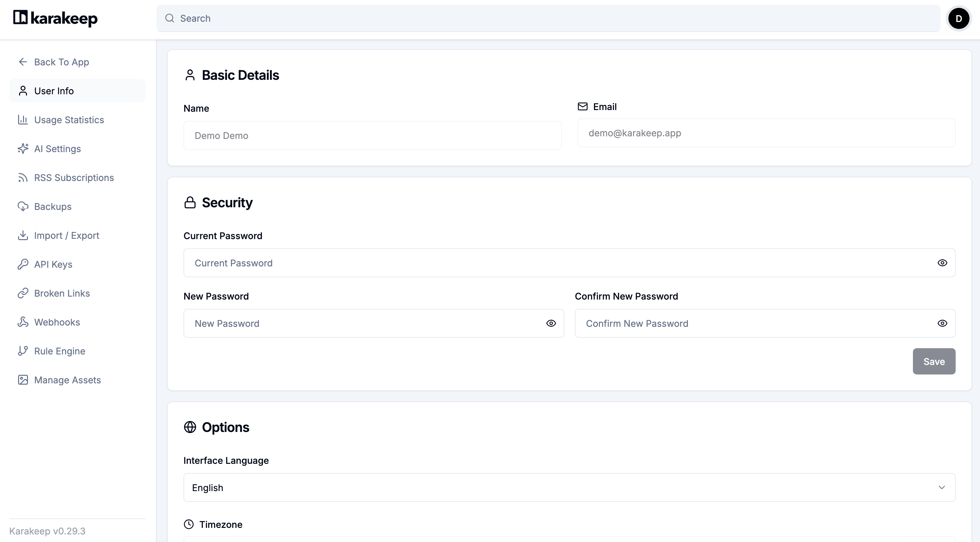Reveal the Confirm New Password text
980x542 pixels.
coord(942,324)
